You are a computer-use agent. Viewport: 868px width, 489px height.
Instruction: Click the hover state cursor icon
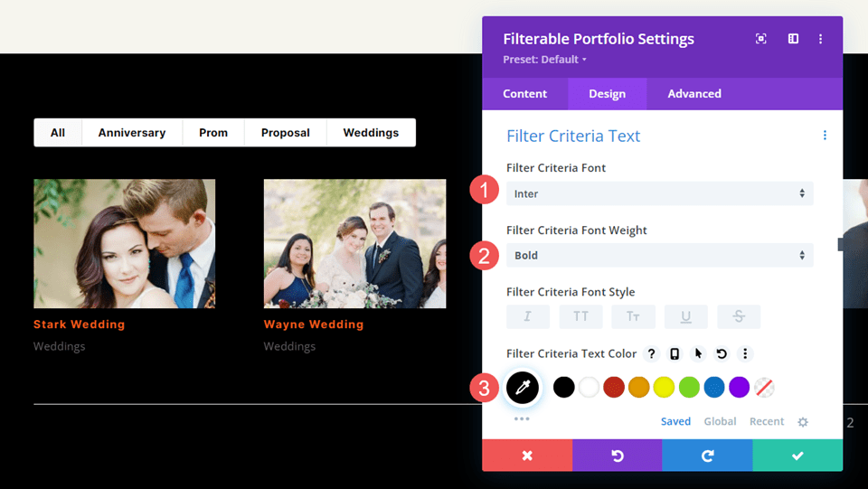698,353
